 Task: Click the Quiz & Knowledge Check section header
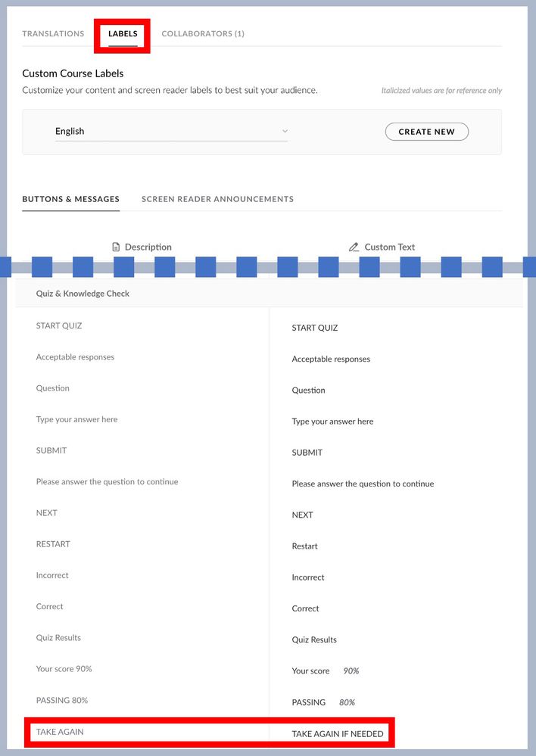coord(83,294)
